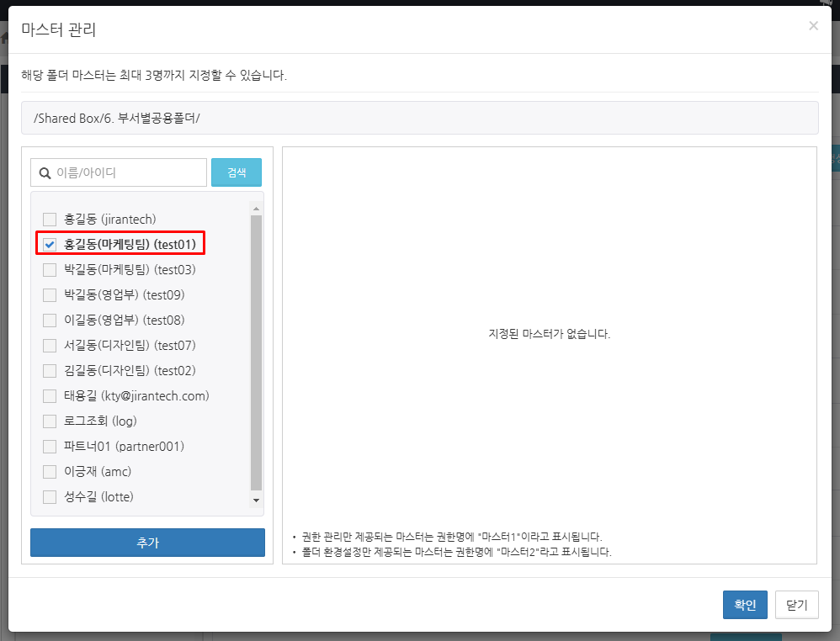Viewport: 840px width, 641px height.
Task: Uncheck the 홍길동(마케팅팀) (test01) checkbox
Action: [50, 245]
